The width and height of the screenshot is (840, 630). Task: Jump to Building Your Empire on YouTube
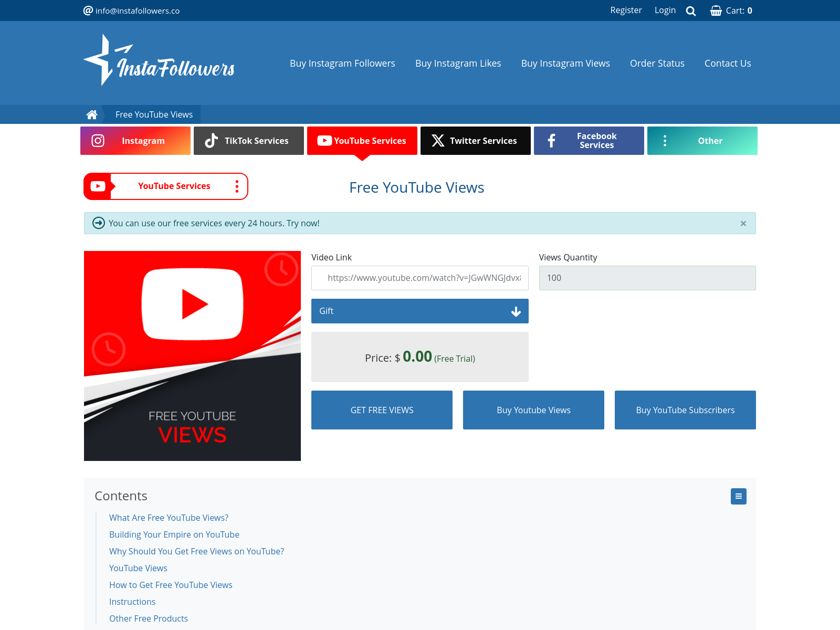coord(174,534)
